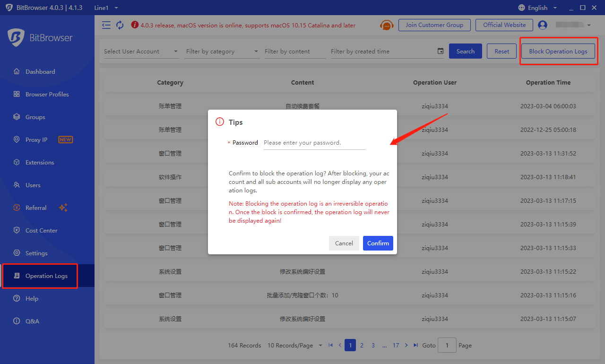Open Groups in the sidebar

pos(47,117)
